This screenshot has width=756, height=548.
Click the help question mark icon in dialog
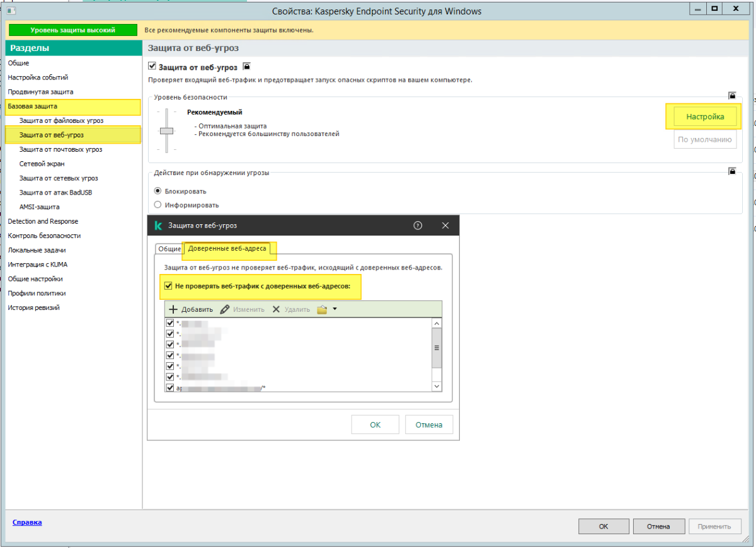pos(417,225)
